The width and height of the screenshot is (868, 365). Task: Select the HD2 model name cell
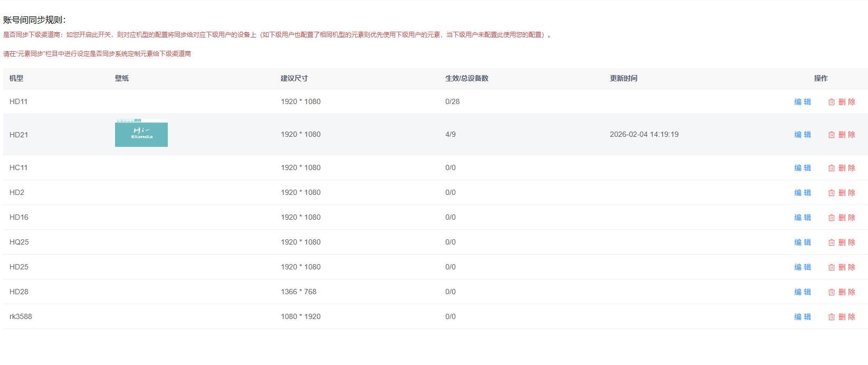point(17,192)
